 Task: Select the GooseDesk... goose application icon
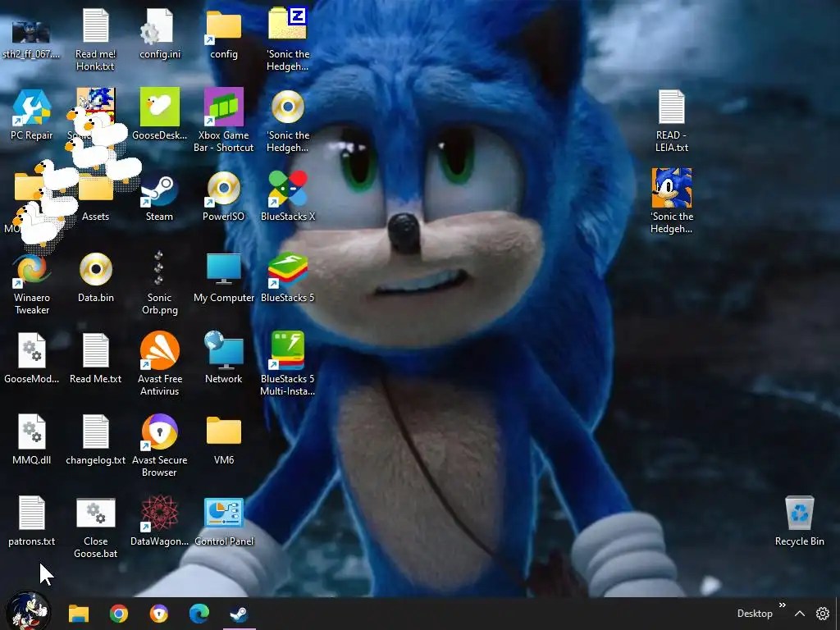[159, 107]
